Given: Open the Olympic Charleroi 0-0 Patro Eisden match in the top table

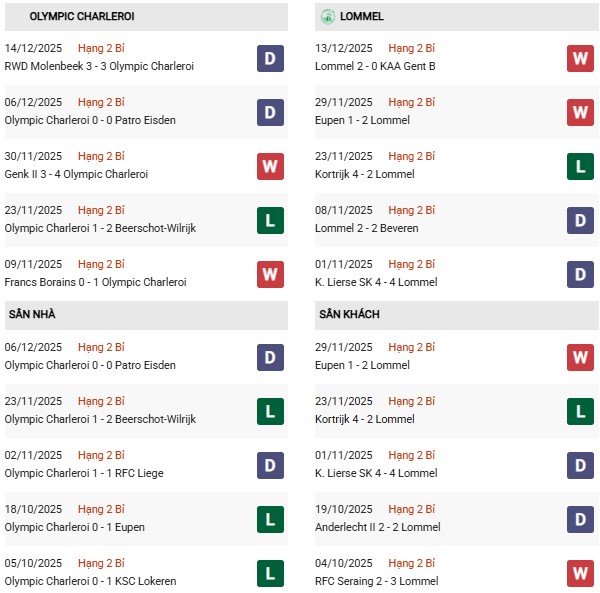Looking at the screenshot, I should (90, 120).
